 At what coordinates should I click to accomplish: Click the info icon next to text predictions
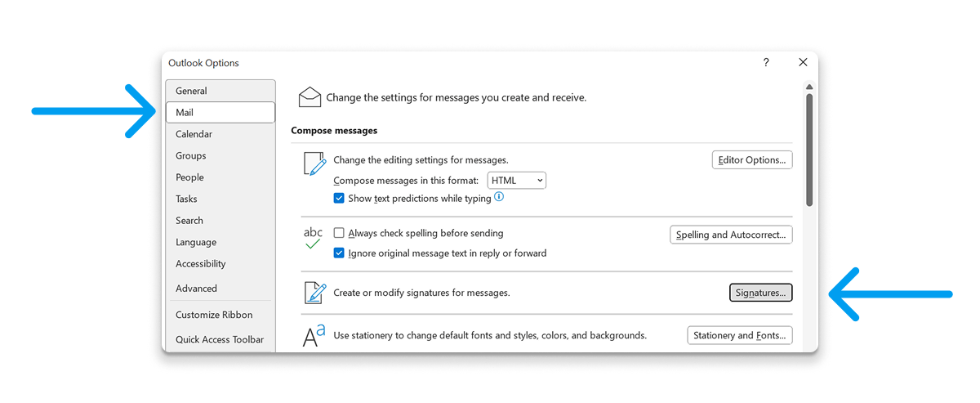(x=499, y=197)
